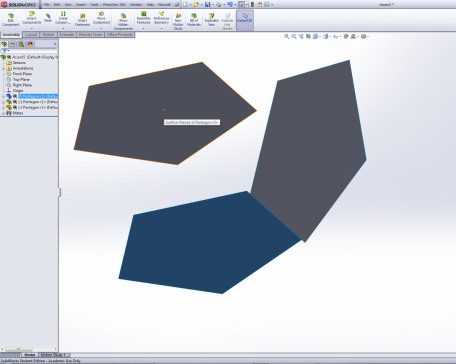Click the tree filter funnel icon
Screen dimensions: 456x364
[x=4, y=51]
